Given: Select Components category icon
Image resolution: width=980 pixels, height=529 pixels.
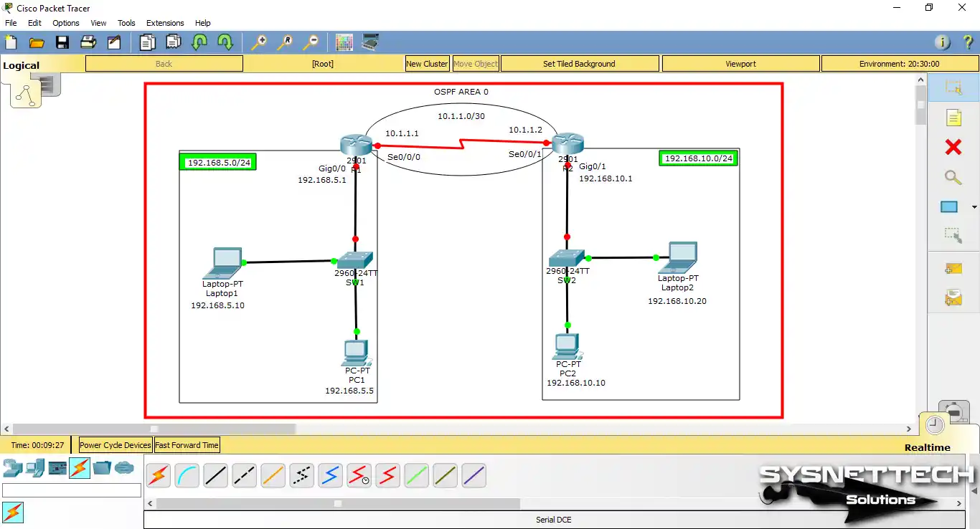Looking at the screenshot, I should tap(57, 468).
